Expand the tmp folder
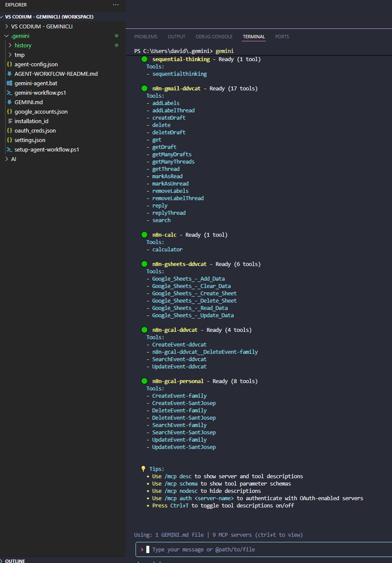The image size is (392, 563). 19,55
